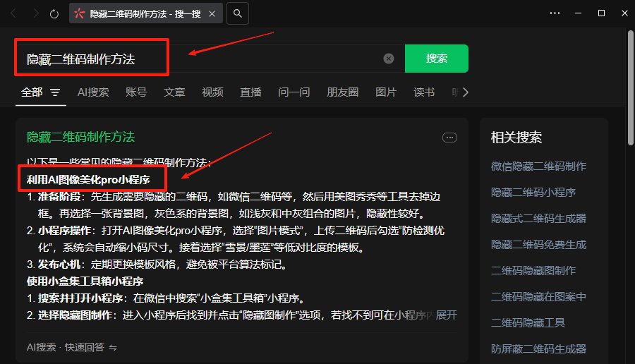
Task: Switch to the AI搜索 tab
Action: coord(93,92)
